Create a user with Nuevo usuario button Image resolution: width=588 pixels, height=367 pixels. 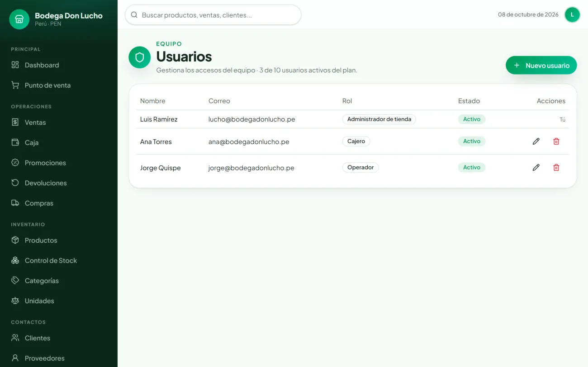click(541, 65)
